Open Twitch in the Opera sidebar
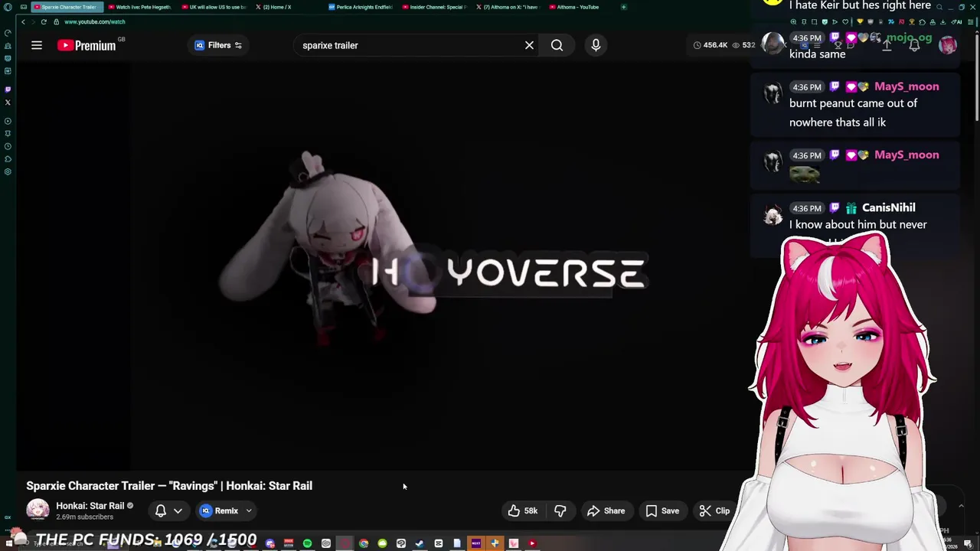The width and height of the screenshot is (980, 551). coord(8,90)
